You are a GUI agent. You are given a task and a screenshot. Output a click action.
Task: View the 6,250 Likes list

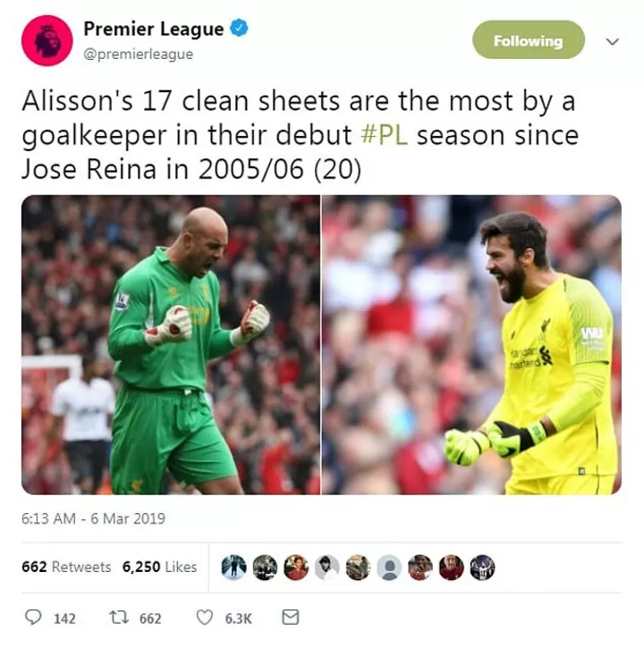coord(159,567)
